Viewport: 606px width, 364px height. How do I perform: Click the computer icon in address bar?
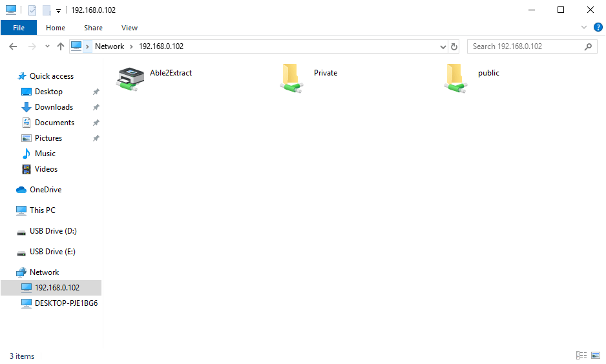[76, 46]
